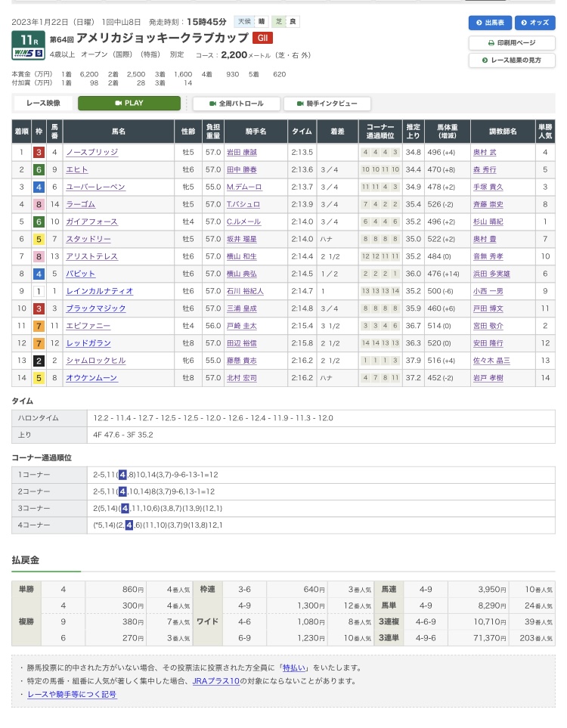
Task: Open horse ガイアフォース page
Action: click(x=92, y=222)
